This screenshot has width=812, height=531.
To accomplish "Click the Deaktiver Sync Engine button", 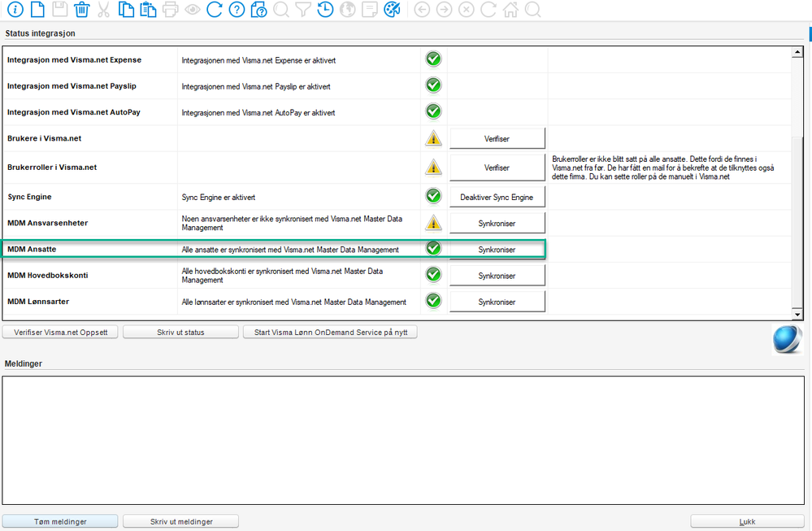I will tap(497, 197).
